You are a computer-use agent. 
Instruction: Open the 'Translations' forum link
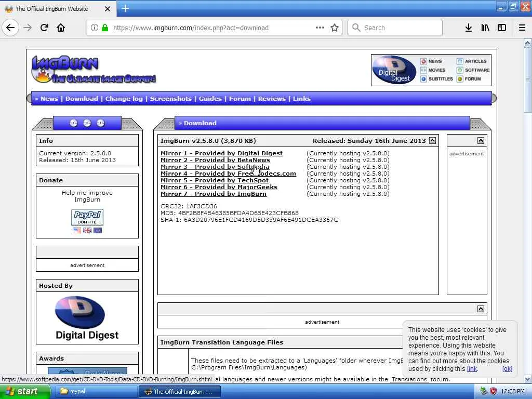click(x=409, y=379)
